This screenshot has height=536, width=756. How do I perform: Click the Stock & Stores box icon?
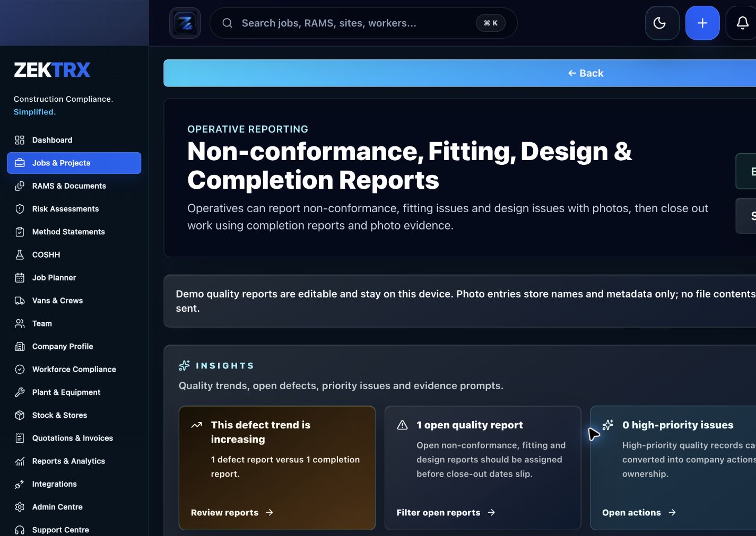(x=20, y=415)
